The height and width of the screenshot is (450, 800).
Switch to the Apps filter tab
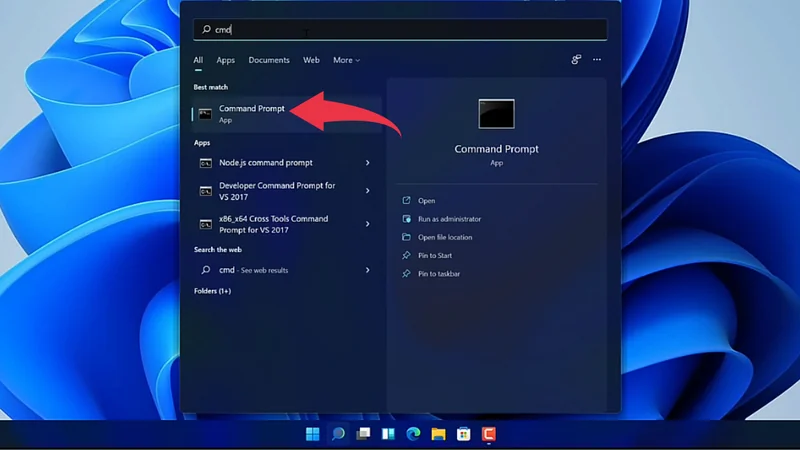[x=226, y=60]
